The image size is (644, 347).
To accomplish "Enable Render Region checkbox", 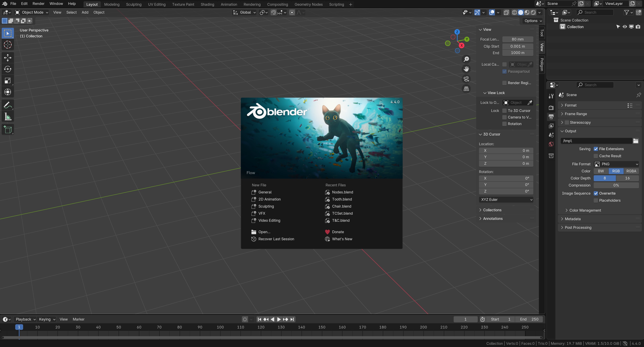I will click(x=505, y=83).
